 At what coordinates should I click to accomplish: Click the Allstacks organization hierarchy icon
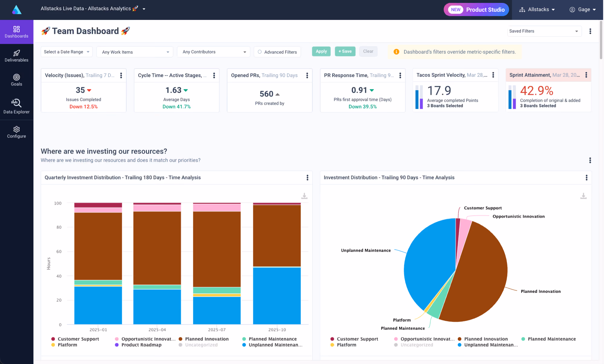[522, 10]
